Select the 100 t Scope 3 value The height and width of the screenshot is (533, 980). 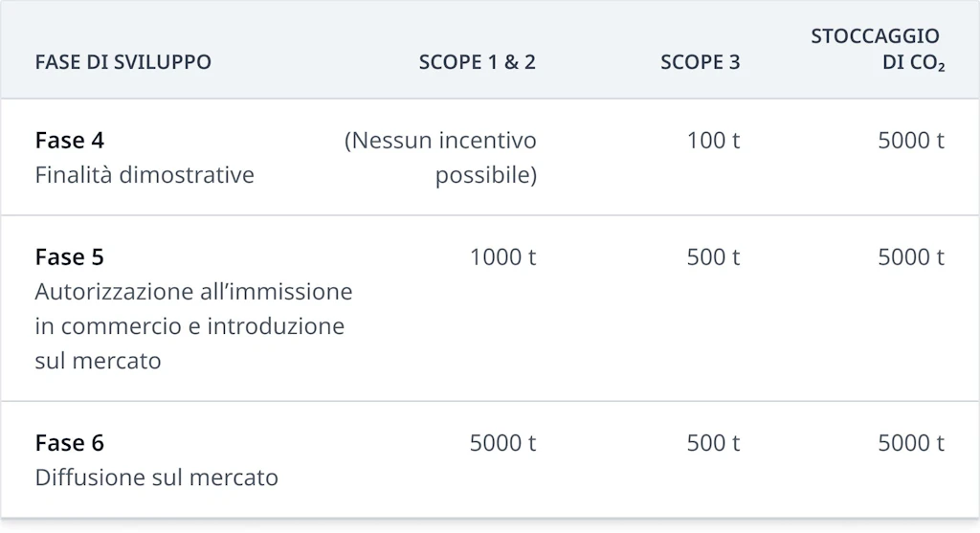coord(713,141)
